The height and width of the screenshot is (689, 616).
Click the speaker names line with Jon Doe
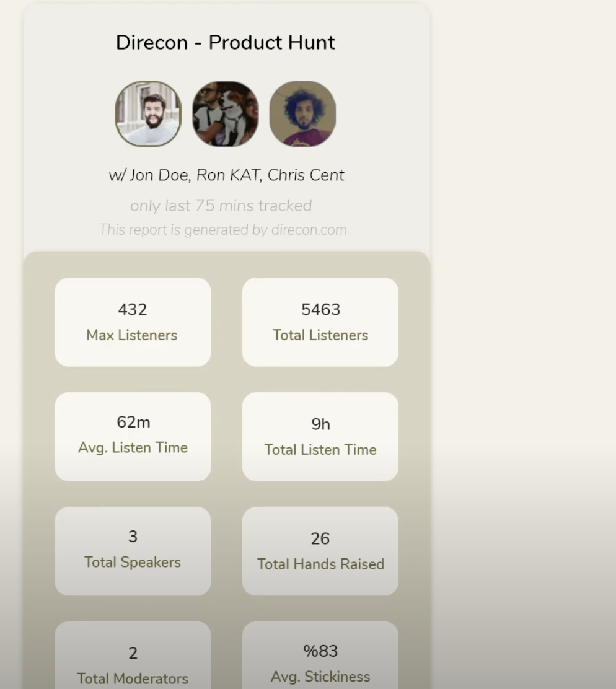(x=226, y=175)
